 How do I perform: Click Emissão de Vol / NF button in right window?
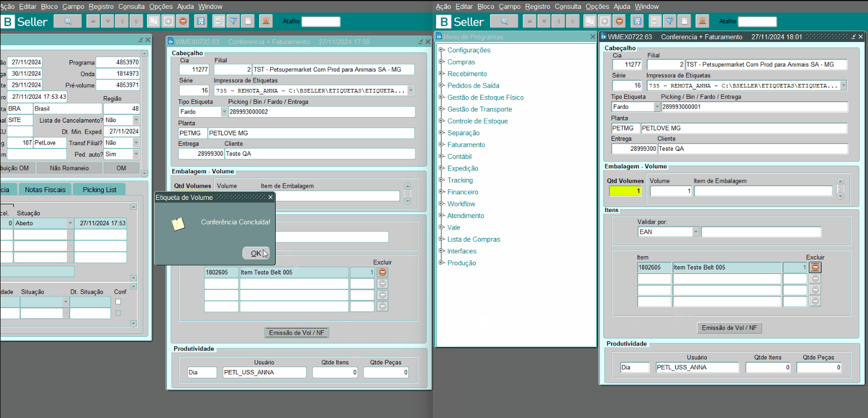click(x=729, y=327)
